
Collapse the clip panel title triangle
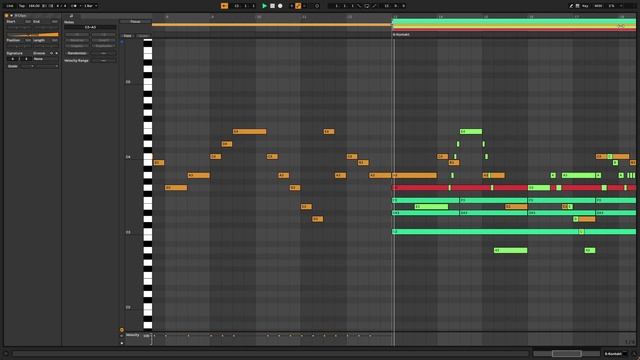11,16
